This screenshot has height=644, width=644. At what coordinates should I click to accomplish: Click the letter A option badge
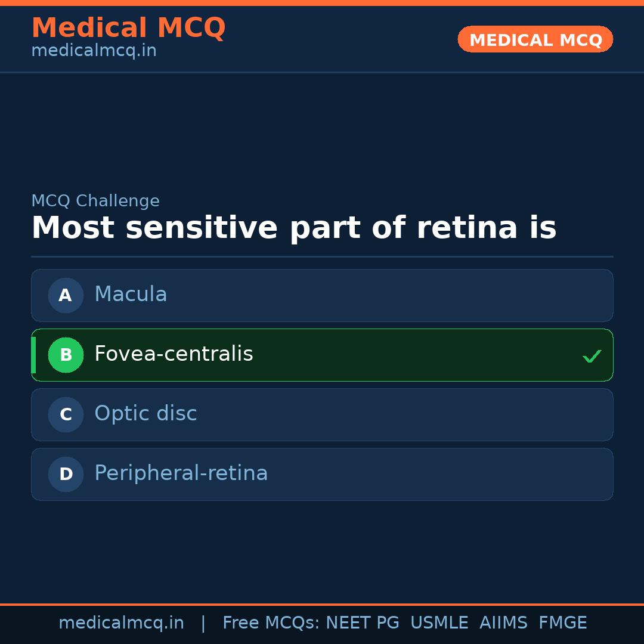[66, 295]
